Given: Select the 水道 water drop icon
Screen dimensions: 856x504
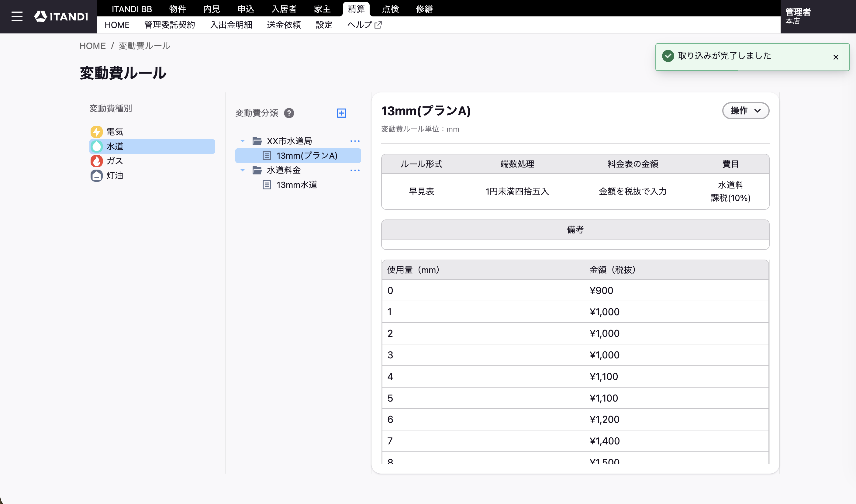Looking at the screenshot, I should pyautogui.click(x=96, y=147).
